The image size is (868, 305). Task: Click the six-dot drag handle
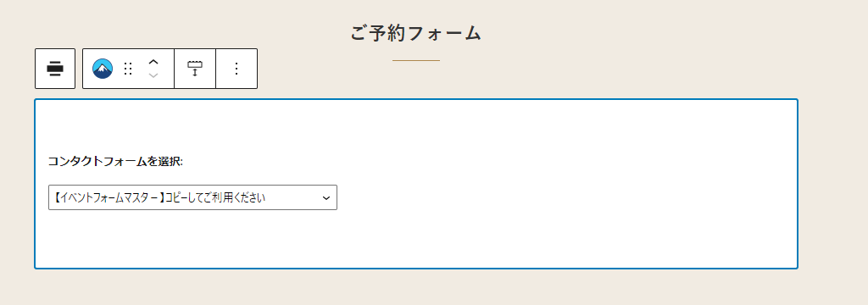128,69
